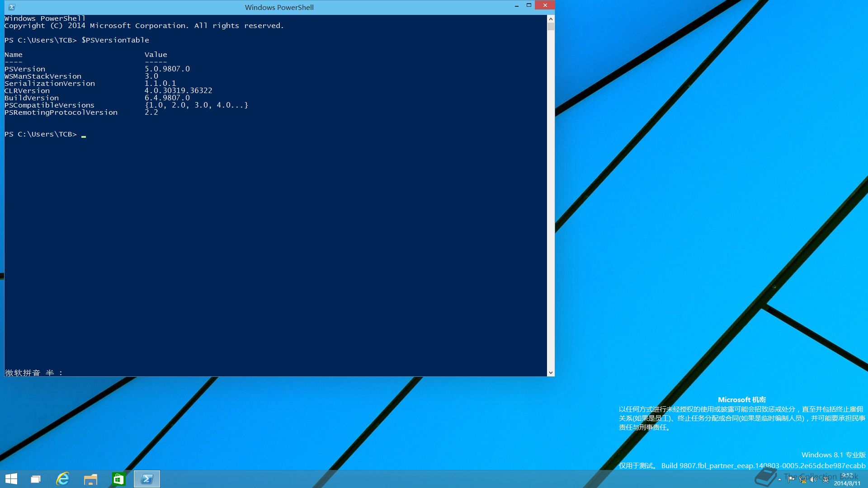
Task: Click the CLRVersion value 4.0.30319.36322
Action: 179,91
